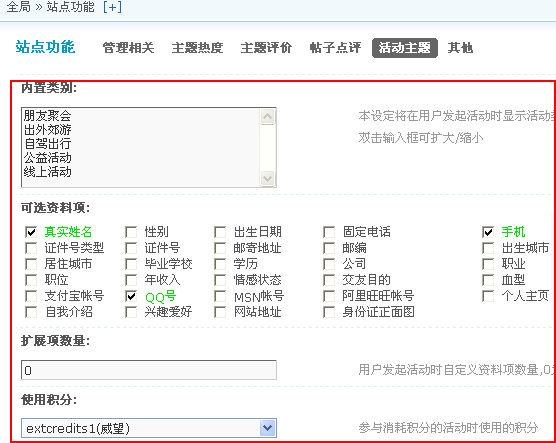
Task: Click inside the 内置类别 text area
Action: tap(141, 147)
